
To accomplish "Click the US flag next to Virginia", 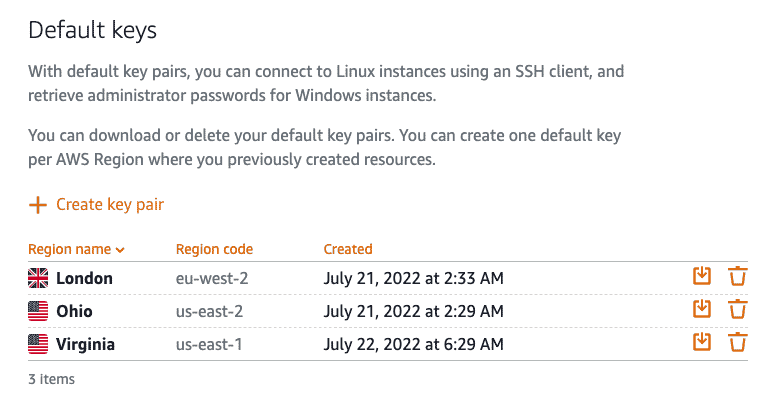I will (x=38, y=344).
